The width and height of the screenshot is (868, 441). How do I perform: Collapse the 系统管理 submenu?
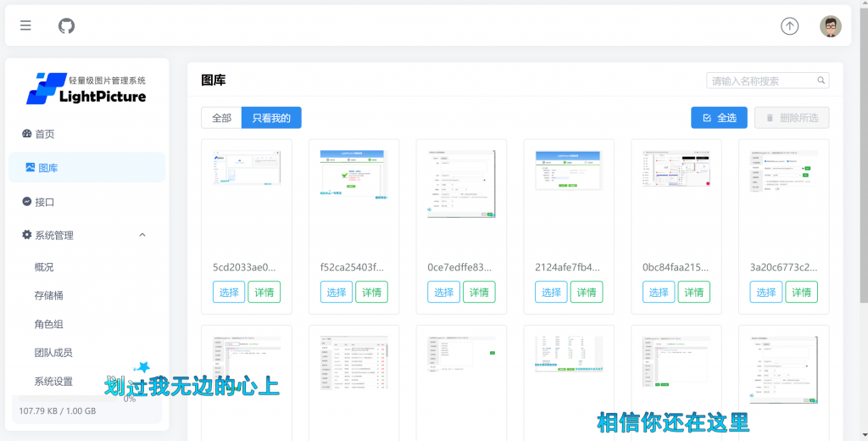click(x=87, y=235)
